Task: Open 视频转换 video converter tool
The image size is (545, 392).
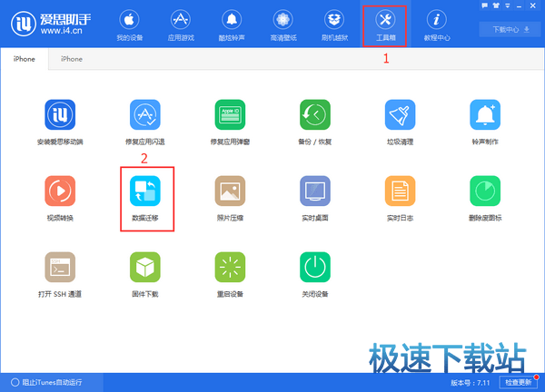Action: (60, 199)
